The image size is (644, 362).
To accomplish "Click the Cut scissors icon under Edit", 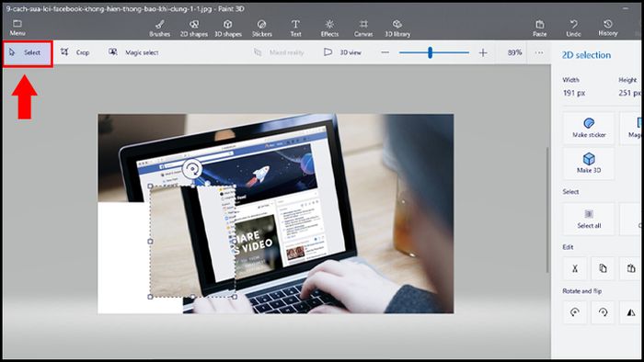I will coord(575,268).
